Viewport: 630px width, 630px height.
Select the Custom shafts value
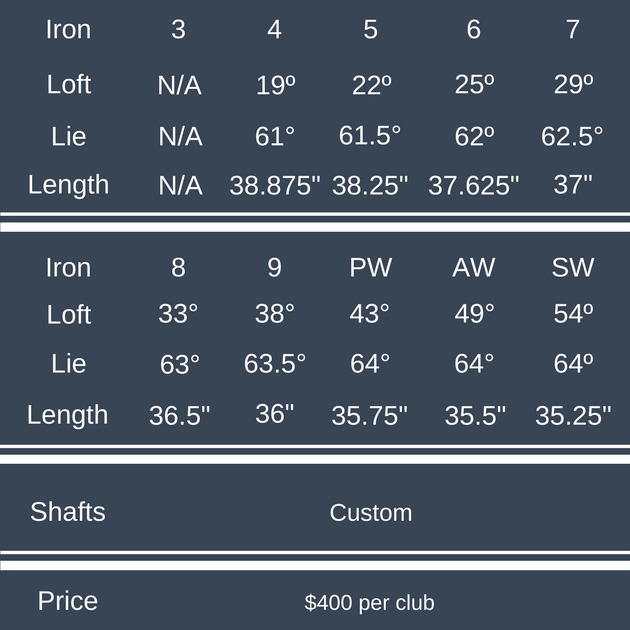370,513
